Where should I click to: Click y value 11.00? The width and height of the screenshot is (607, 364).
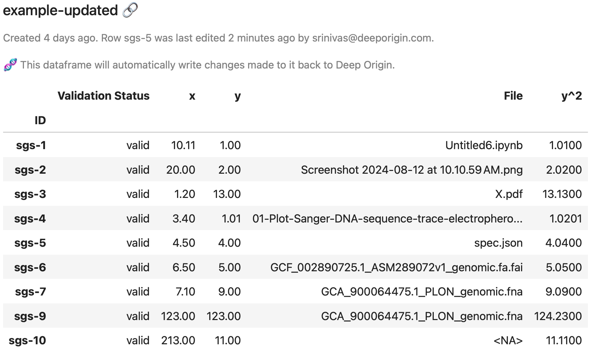[x=228, y=340]
